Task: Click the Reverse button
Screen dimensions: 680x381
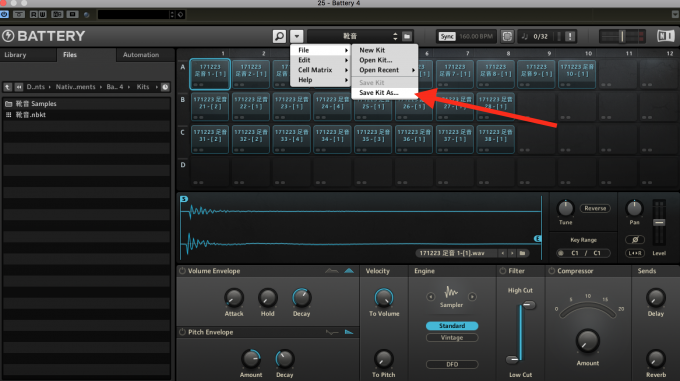Action: tap(595, 208)
